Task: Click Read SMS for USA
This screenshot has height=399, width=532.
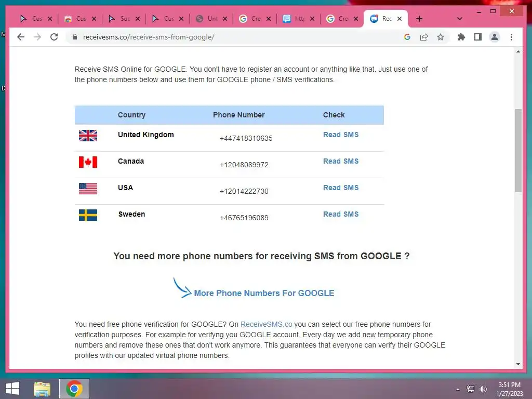Action: point(341,188)
